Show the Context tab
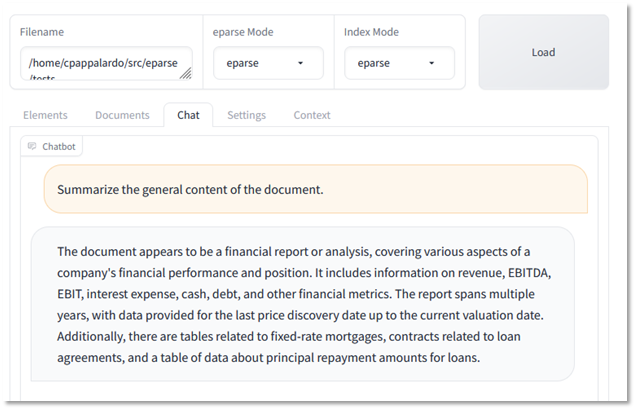Image resolution: width=636 pixels, height=410 pixels. (x=312, y=115)
